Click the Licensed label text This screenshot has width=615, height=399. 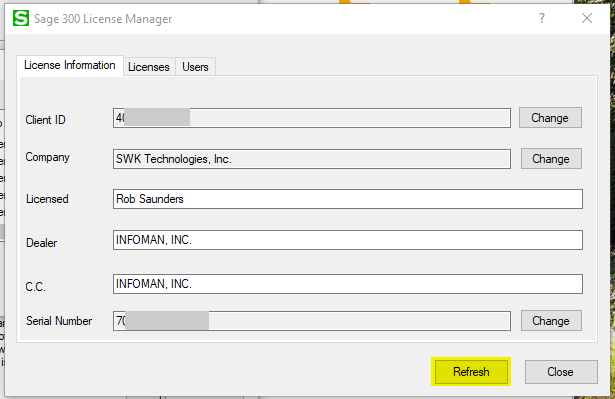coord(47,199)
